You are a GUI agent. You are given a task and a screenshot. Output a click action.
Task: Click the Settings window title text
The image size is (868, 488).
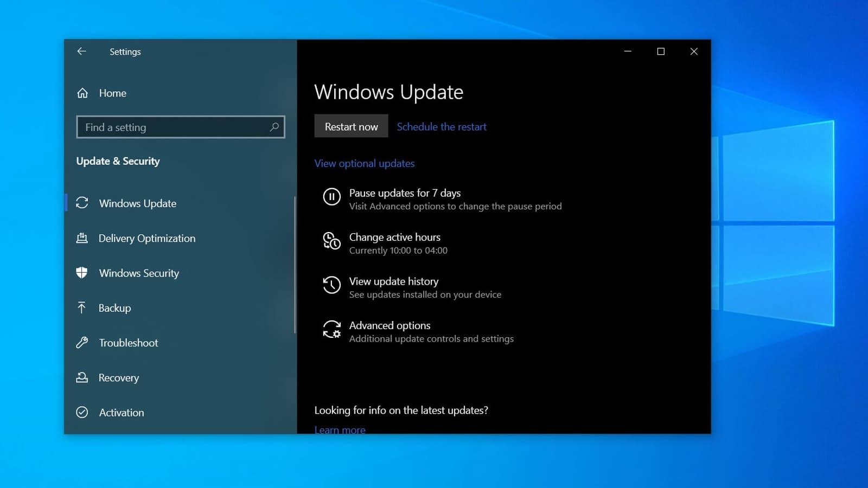(x=125, y=52)
